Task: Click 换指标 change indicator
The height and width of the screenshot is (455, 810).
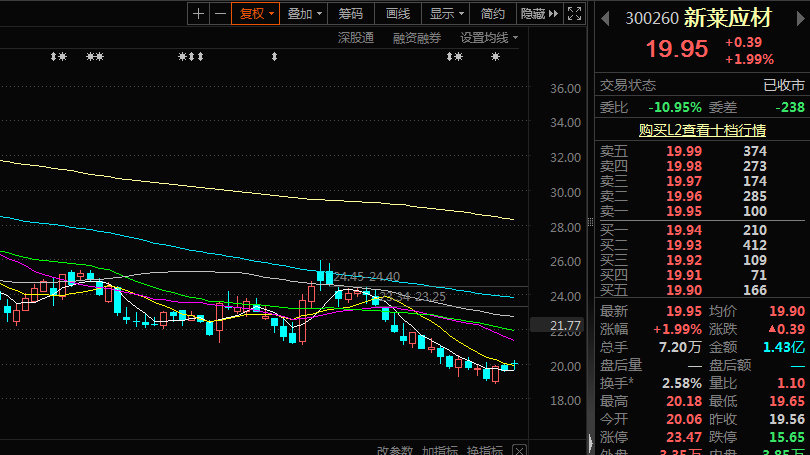Action: [485, 450]
